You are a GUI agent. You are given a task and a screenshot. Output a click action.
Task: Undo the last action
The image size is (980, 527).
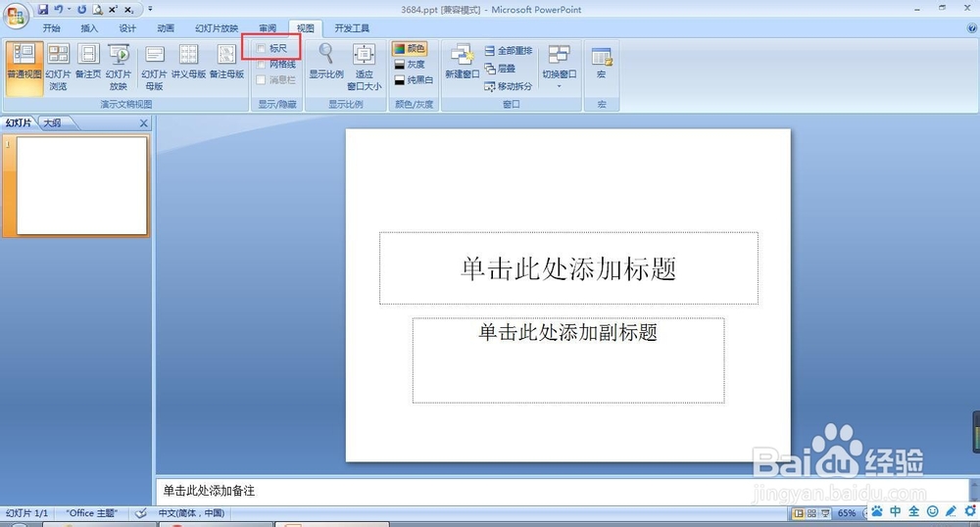[x=58, y=10]
